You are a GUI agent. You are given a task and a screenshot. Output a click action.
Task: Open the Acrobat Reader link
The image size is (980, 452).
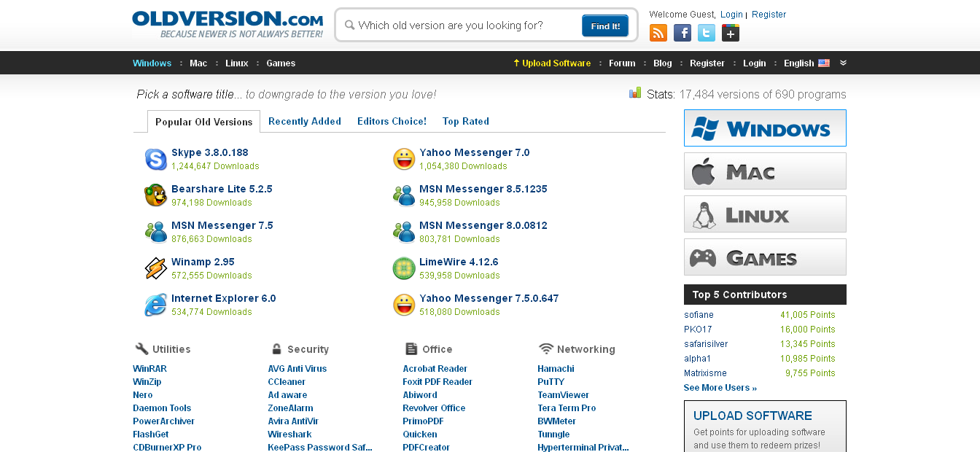435,369
